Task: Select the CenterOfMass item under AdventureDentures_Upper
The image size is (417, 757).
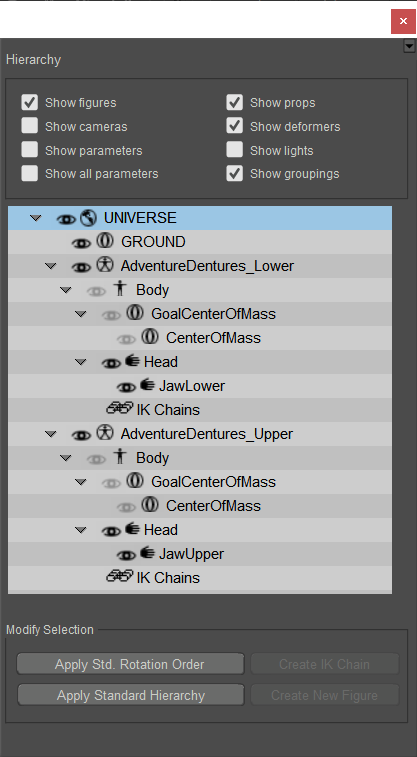Action: click(213, 505)
